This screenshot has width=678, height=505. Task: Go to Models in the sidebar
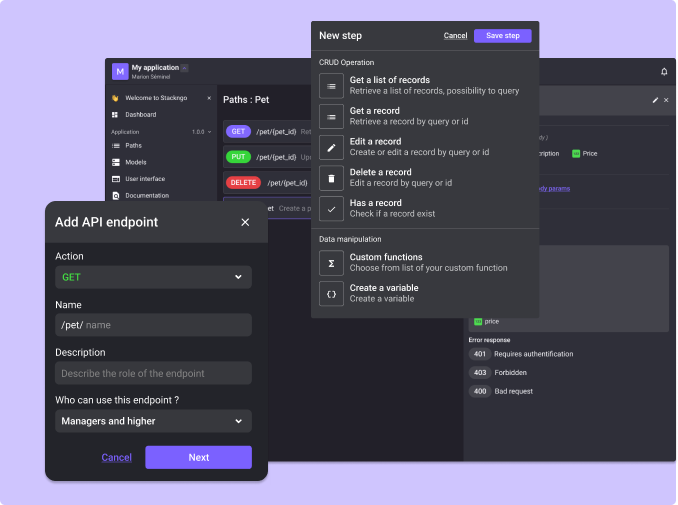(x=135, y=162)
